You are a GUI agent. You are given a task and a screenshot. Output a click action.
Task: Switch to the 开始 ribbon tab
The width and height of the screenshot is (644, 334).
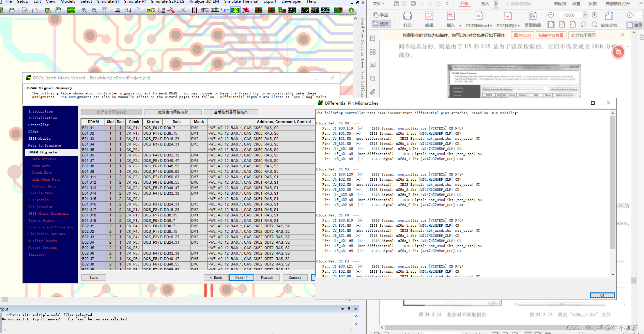[464, 4]
